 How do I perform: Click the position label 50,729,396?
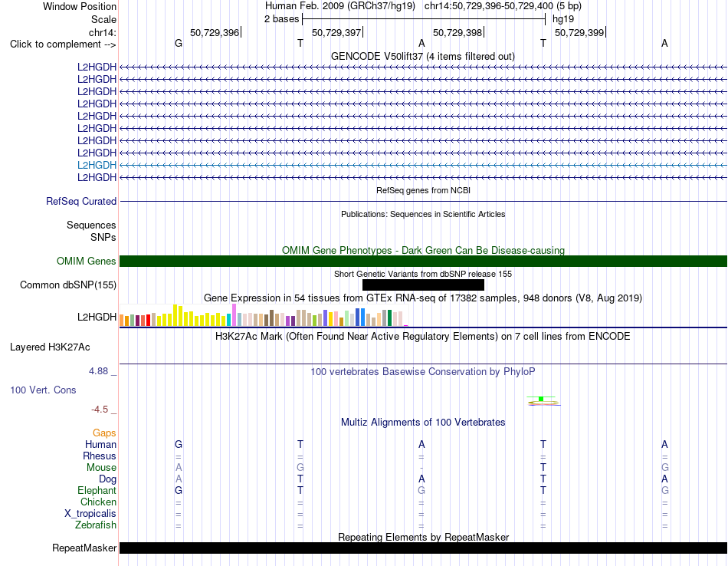point(215,32)
